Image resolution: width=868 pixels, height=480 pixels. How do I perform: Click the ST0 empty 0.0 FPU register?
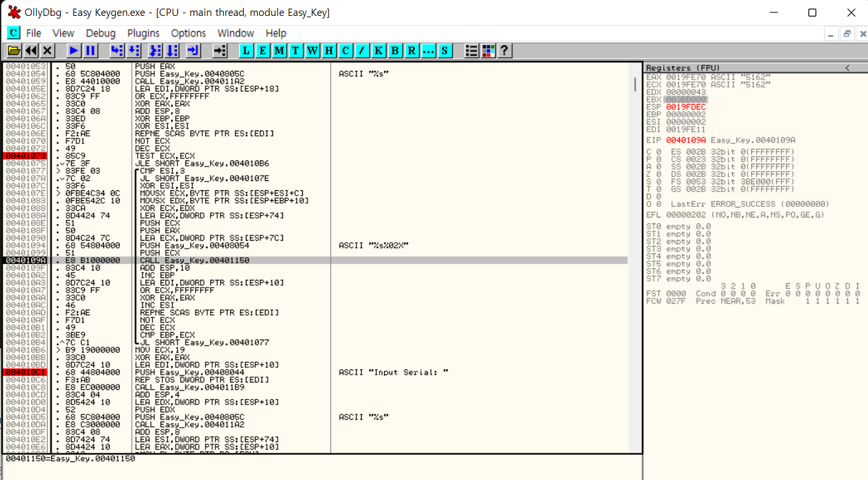tap(678, 226)
